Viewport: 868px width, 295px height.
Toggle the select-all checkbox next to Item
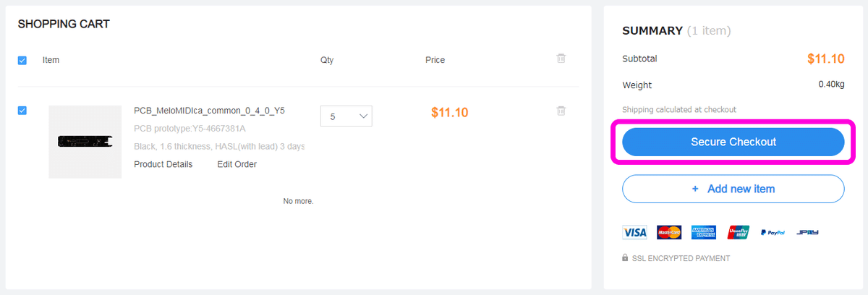pos(22,61)
